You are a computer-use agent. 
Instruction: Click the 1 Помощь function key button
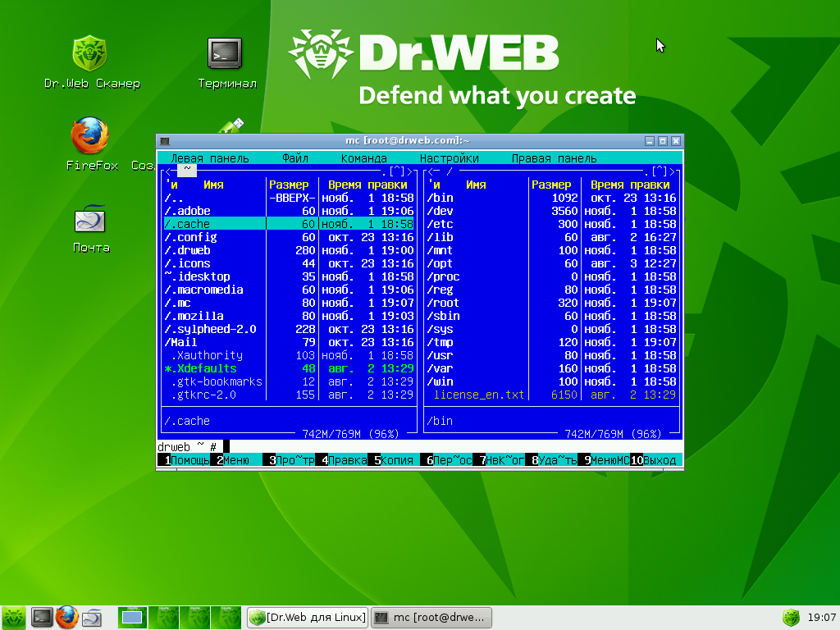[x=184, y=460]
